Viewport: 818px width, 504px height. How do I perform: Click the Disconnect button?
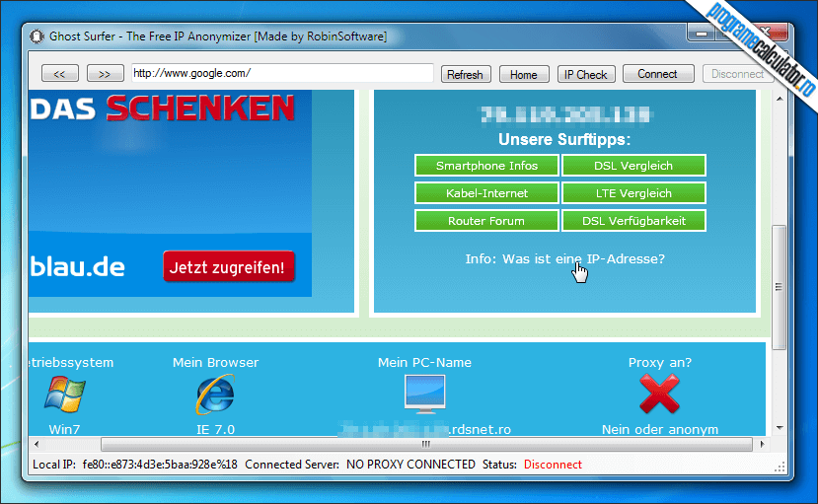(x=737, y=74)
